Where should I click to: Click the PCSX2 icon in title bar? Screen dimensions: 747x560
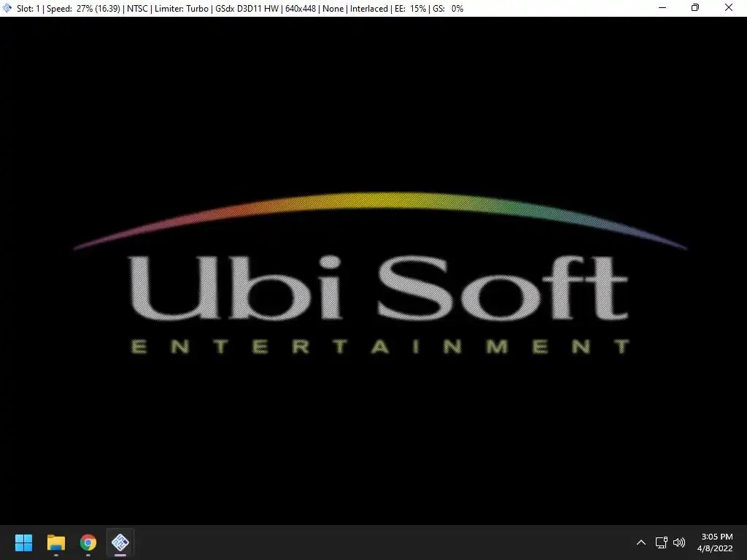pos(7,8)
